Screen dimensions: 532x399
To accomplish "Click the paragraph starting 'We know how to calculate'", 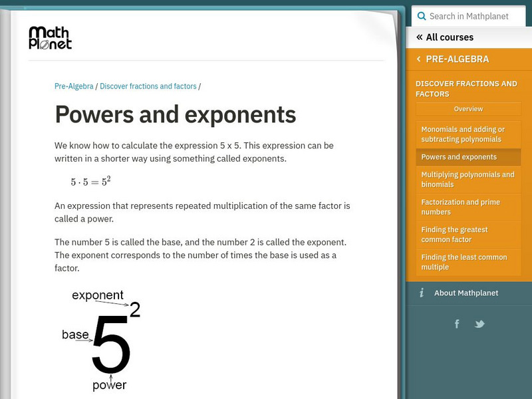I will click(194, 152).
